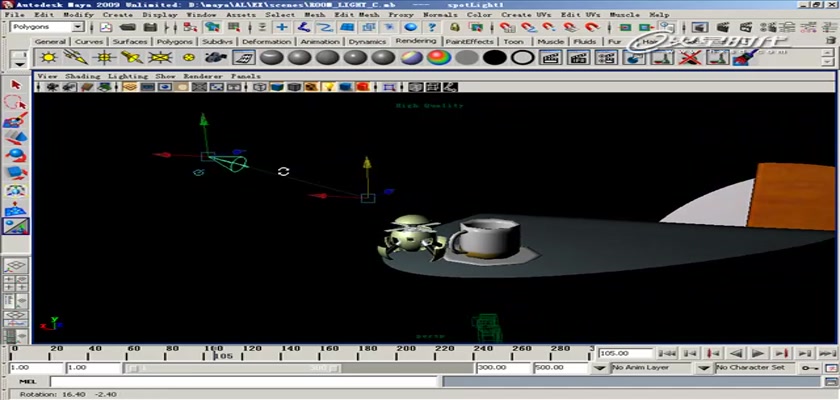Image resolution: width=840 pixels, height=400 pixels.
Task: Click the black material sphere shelf icon
Action: (493, 58)
